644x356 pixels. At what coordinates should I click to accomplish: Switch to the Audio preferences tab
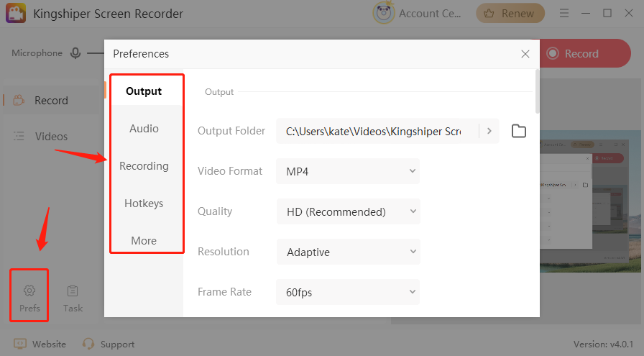(144, 129)
